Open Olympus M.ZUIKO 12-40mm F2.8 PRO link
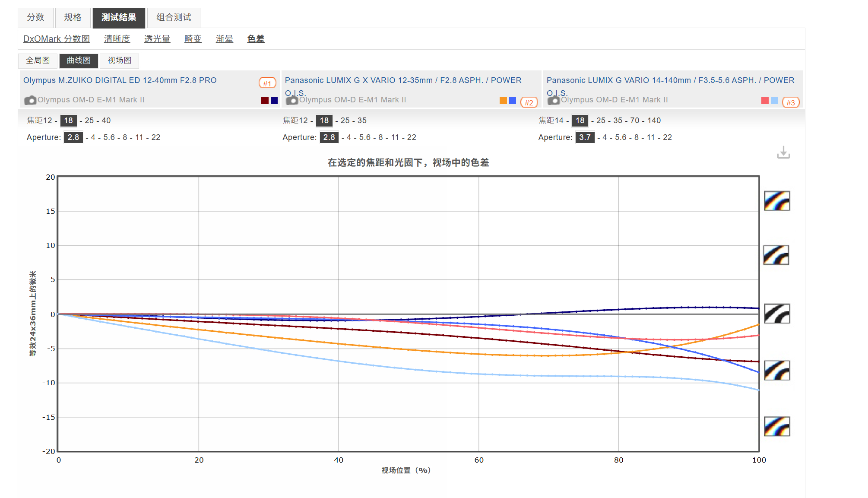The image size is (868, 498). [120, 80]
